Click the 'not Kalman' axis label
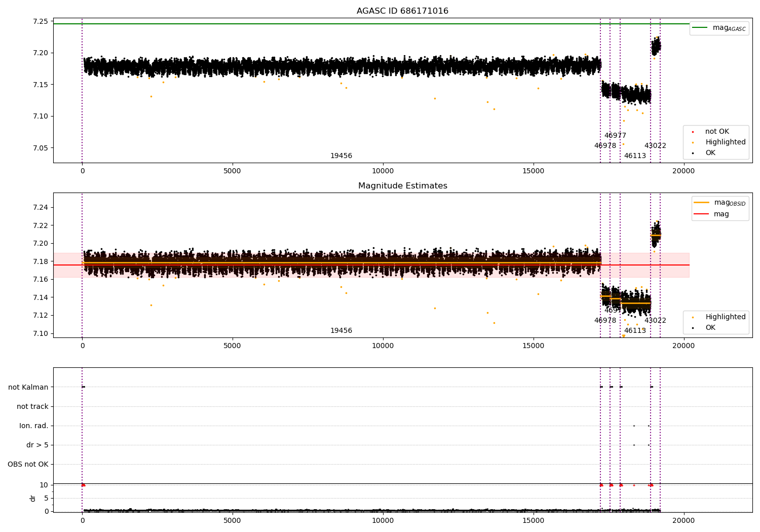760x532 pixels. click(28, 387)
